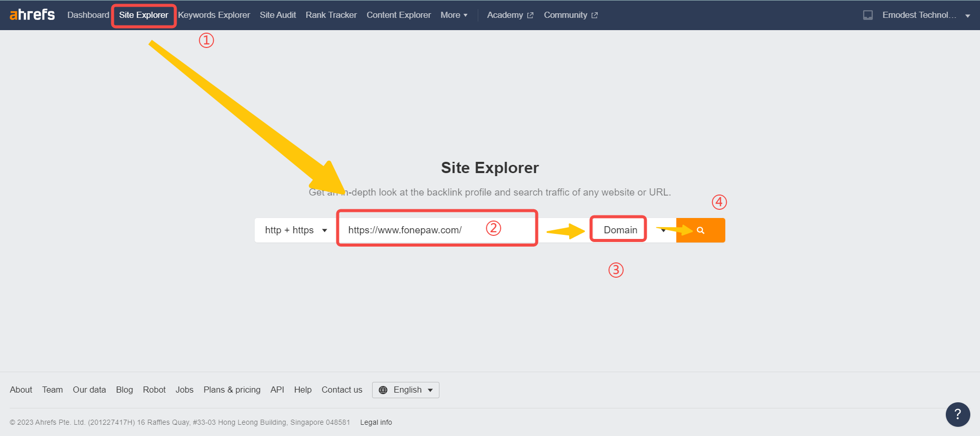Viewport: 980px width, 436px height.
Task: Open the Team footer link
Action: pyautogui.click(x=53, y=390)
